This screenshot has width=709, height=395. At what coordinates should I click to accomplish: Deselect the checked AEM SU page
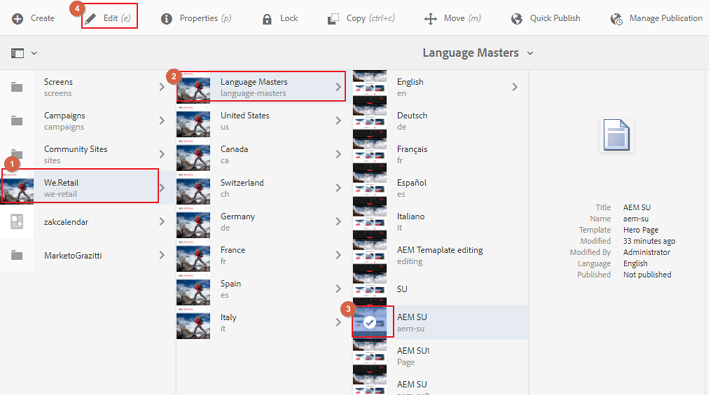pyautogui.click(x=369, y=322)
